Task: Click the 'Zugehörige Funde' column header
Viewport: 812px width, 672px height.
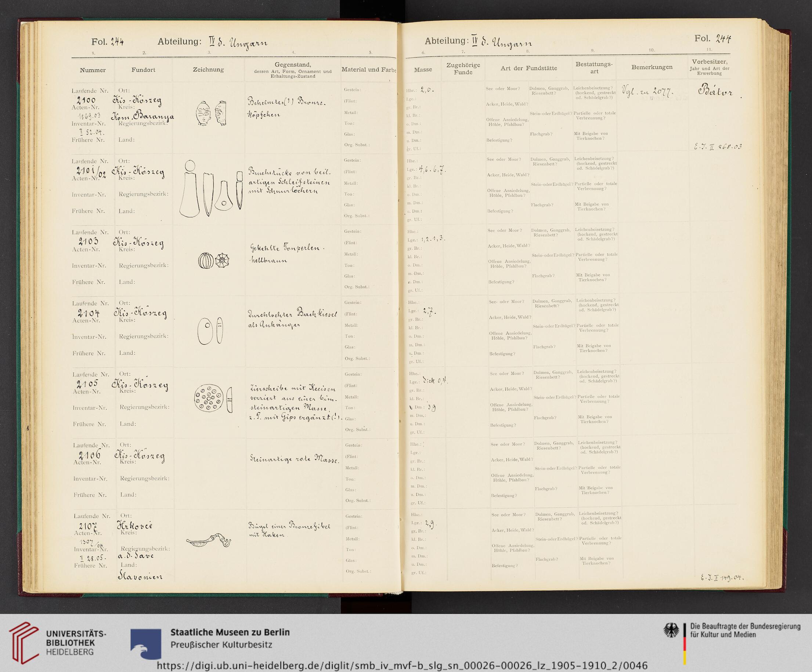Action: click(x=463, y=68)
